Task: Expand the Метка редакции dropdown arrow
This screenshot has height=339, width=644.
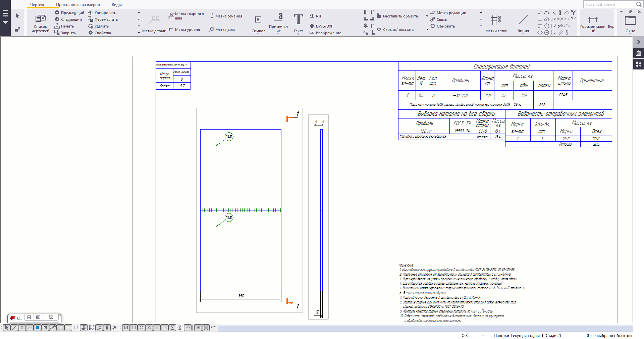Action: coord(481,13)
